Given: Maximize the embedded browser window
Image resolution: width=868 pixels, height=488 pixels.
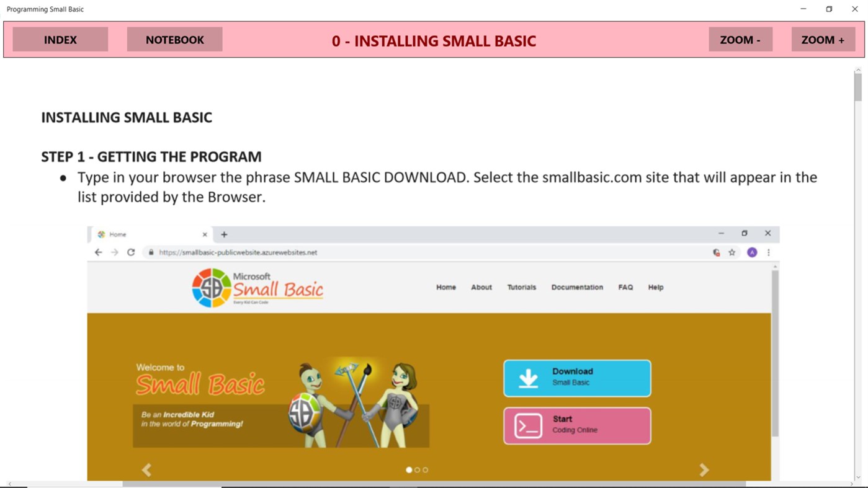Looking at the screenshot, I should click(745, 234).
